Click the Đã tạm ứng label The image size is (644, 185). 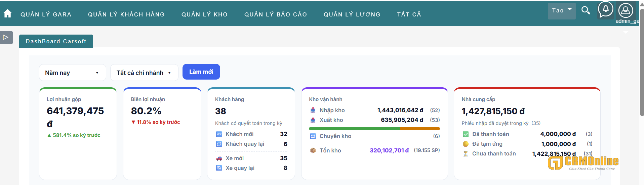(x=487, y=144)
